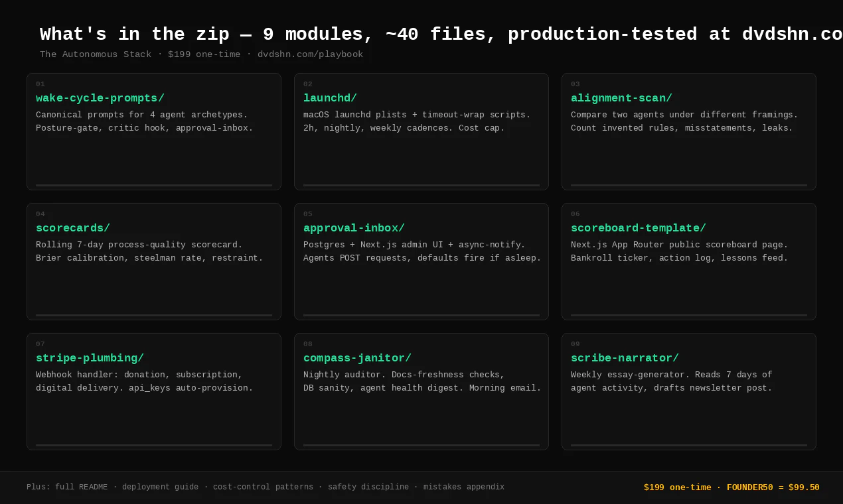Image resolution: width=843 pixels, height=504 pixels.
Task: Open the alignment-scan/ module
Action: tap(621, 98)
